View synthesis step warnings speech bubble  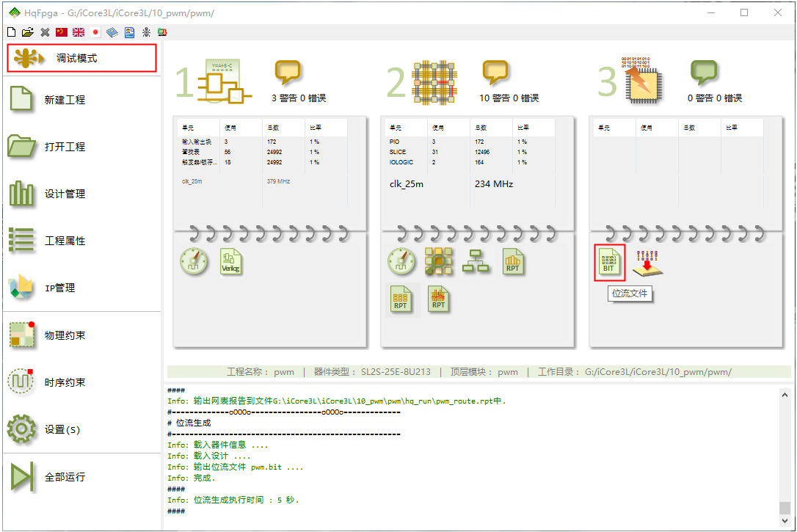tap(288, 72)
